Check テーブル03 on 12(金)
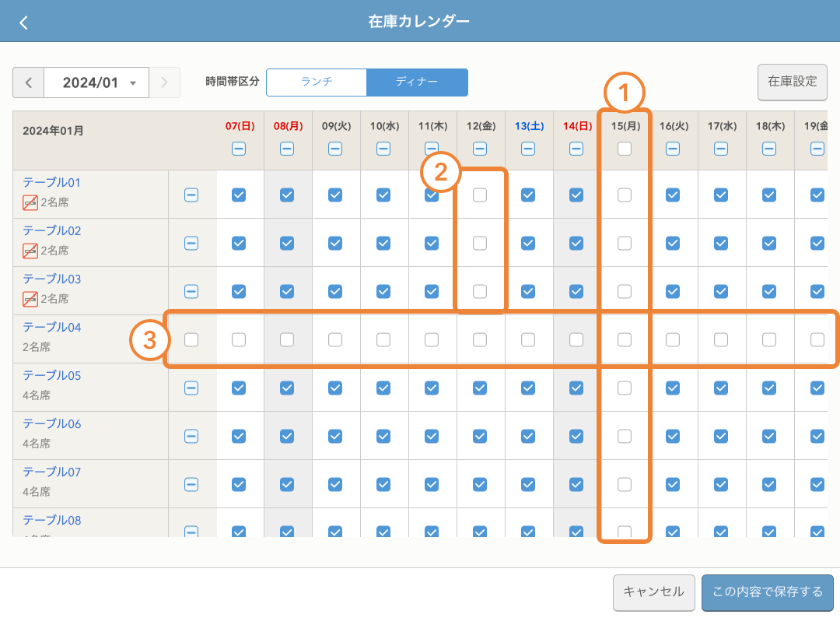840x618 pixels. pos(480,292)
